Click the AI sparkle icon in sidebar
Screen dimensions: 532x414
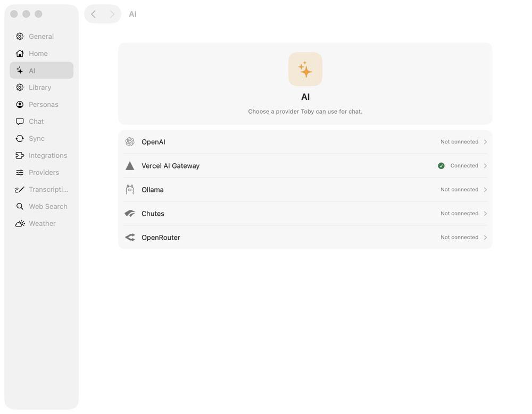[x=20, y=70]
